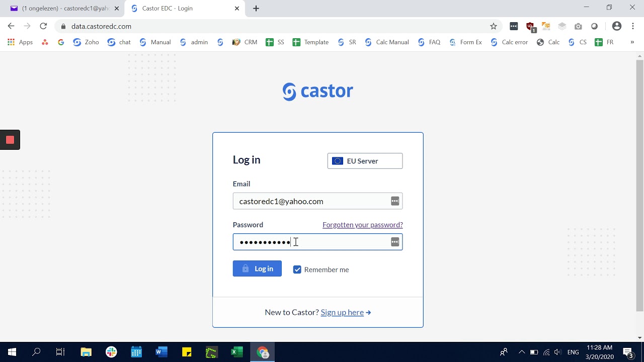Viewport: 644px width, 362px height.
Task: Click the password manager icon in the Email field
Action: 395,201
